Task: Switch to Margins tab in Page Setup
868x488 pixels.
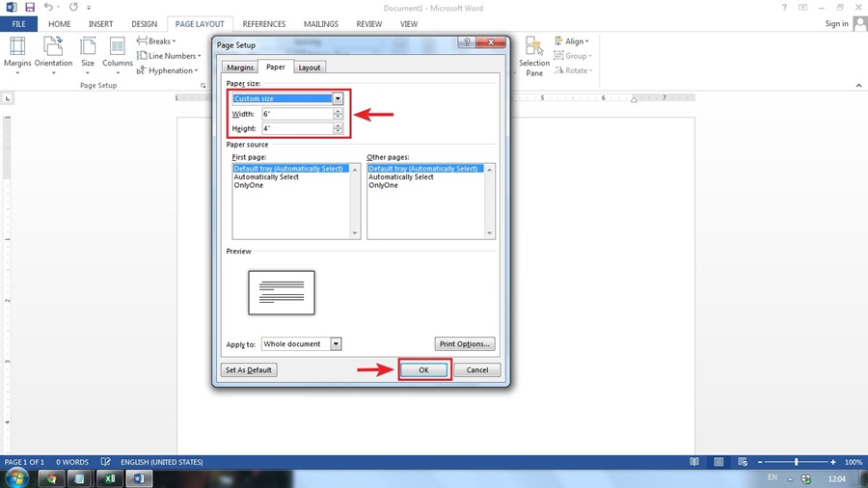Action: [240, 68]
